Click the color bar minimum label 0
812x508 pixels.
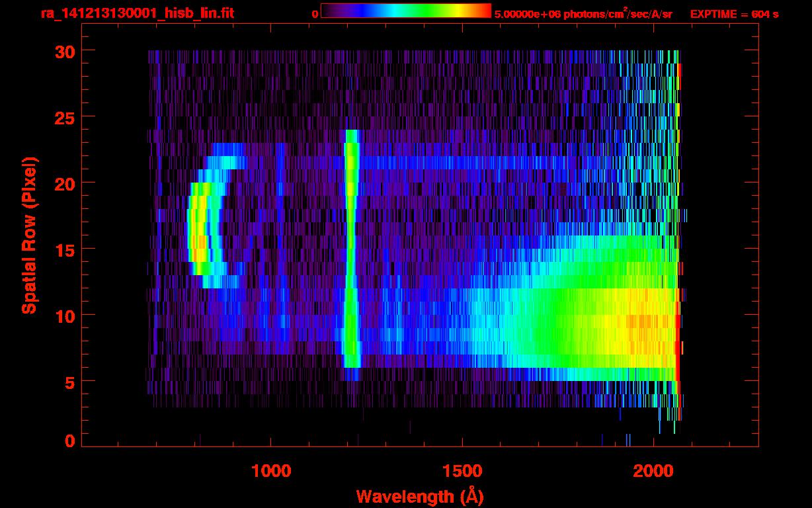(x=315, y=14)
